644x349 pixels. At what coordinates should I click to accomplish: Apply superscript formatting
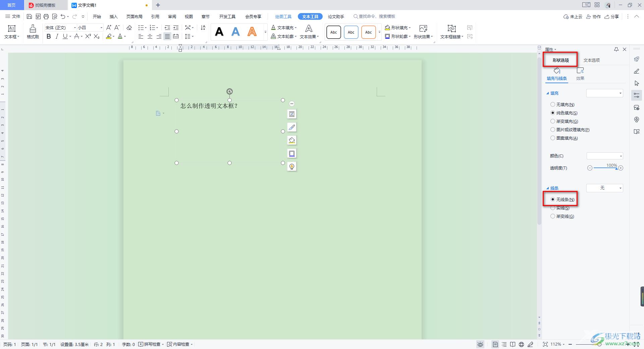[88, 36]
